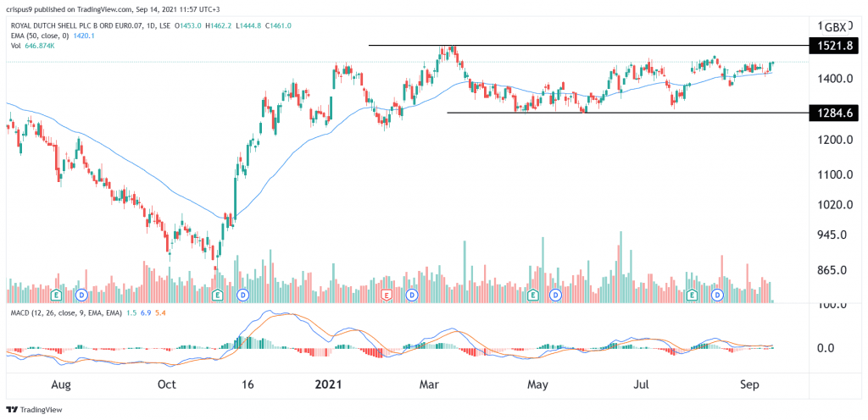Select the last dividend D marker before Sep

pyautogui.click(x=718, y=296)
